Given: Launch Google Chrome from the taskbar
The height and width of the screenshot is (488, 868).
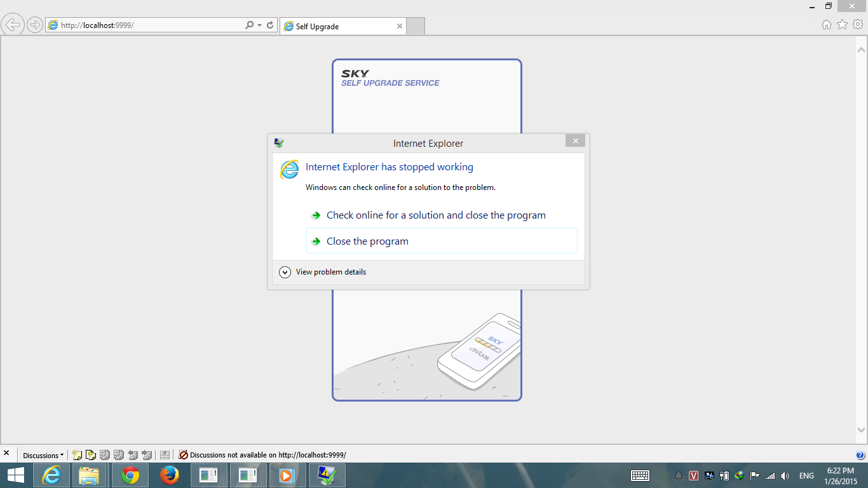Looking at the screenshot, I should (130, 475).
